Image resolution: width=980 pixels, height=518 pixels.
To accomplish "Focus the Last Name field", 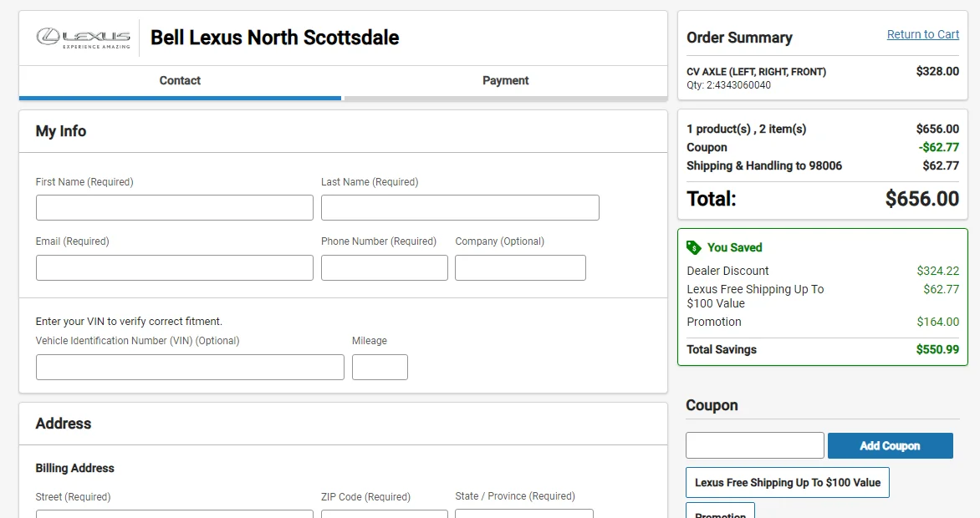I will [x=460, y=207].
